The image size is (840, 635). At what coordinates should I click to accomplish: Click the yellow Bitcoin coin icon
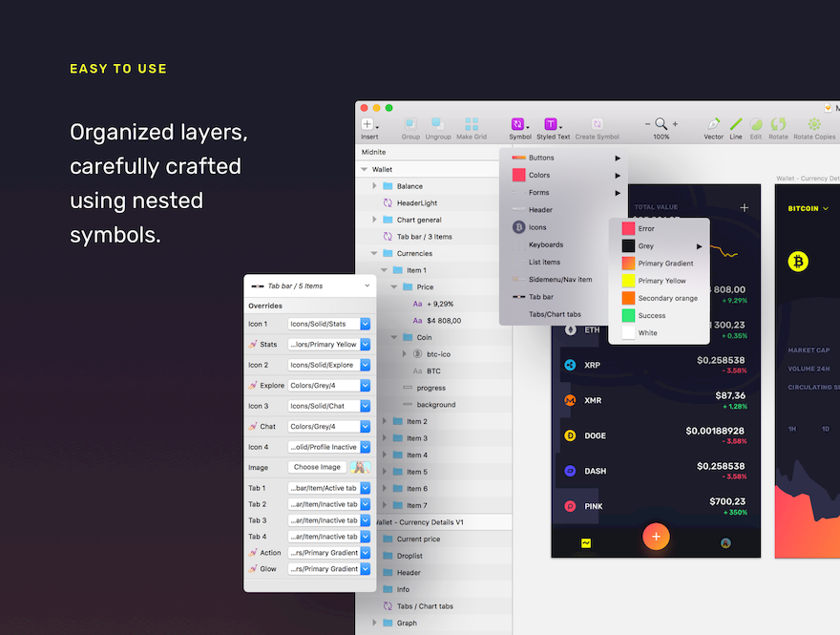tap(798, 262)
